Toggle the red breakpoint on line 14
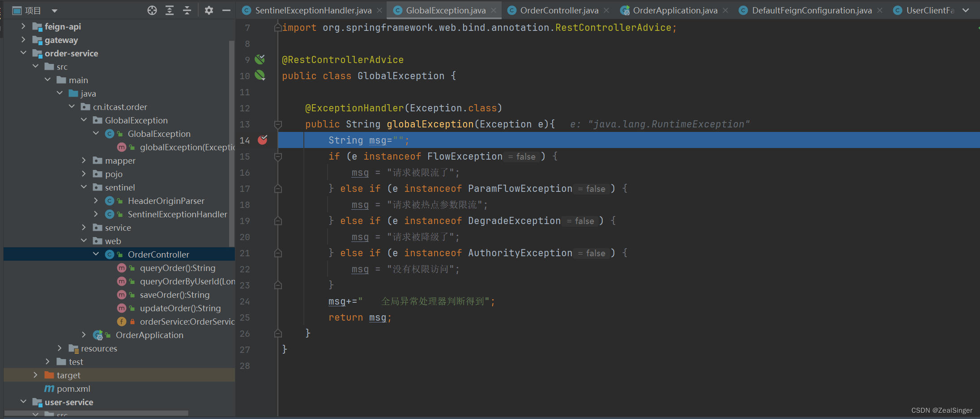 [263, 140]
